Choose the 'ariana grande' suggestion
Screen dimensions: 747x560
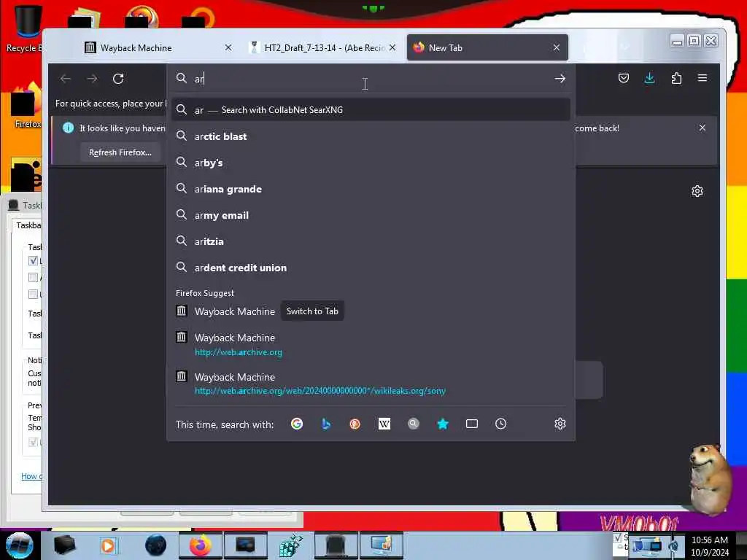coord(371,189)
